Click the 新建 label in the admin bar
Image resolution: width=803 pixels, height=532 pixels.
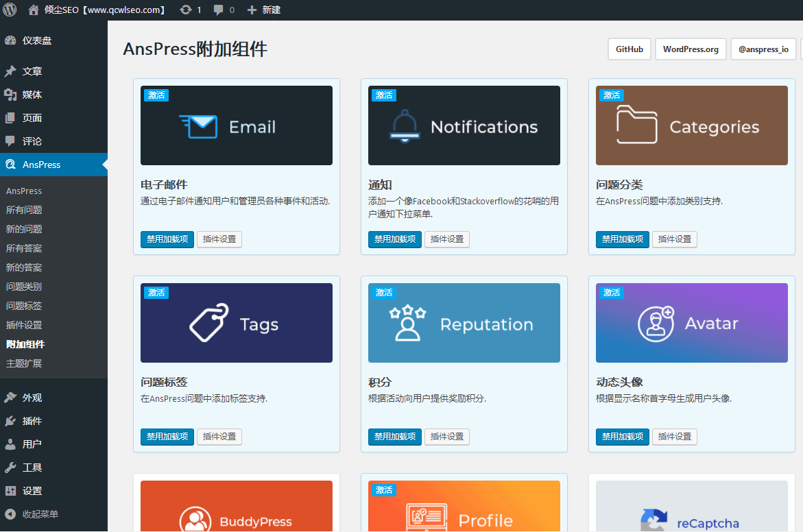point(272,10)
